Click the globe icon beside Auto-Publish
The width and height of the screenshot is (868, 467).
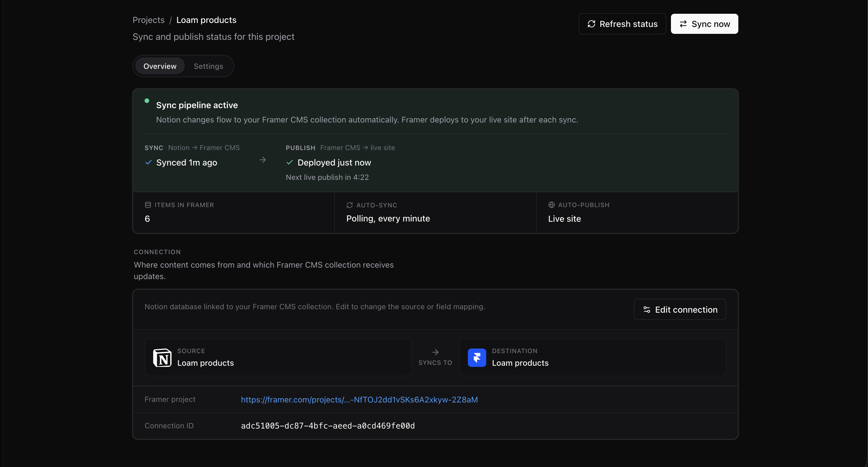tap(551, 205)
